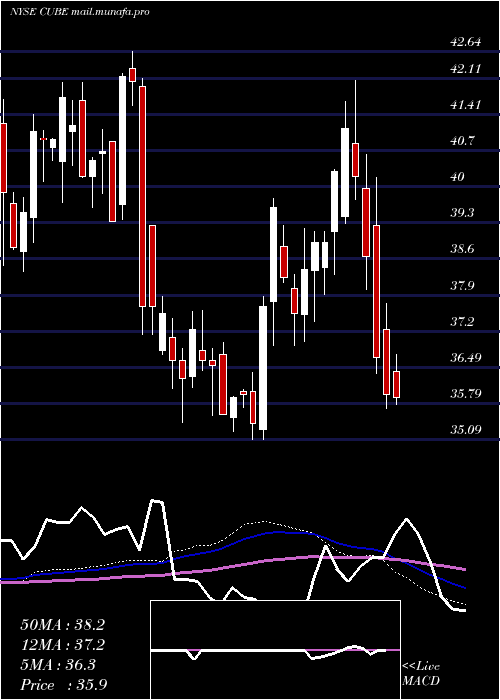This screenshot has height=700, width=500.
Task: Click the 42.64 price level label
Action: click(x=466, y=42)
